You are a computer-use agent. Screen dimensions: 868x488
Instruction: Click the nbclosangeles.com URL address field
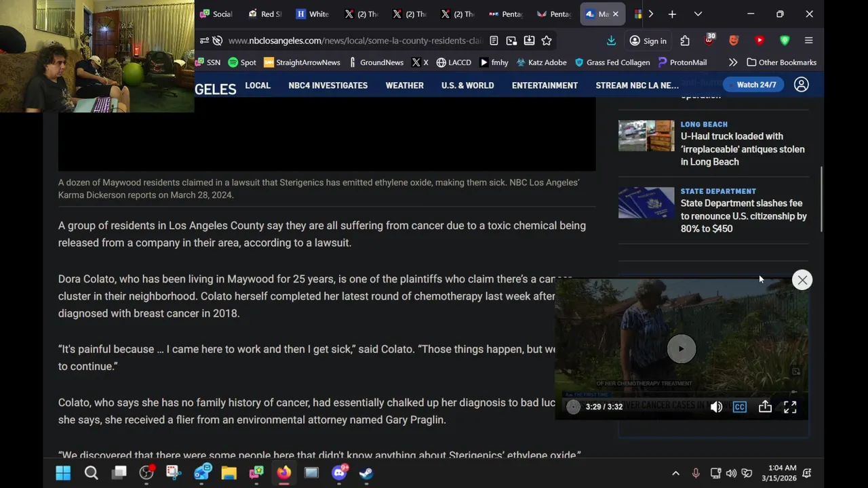(x=355, y=41)
